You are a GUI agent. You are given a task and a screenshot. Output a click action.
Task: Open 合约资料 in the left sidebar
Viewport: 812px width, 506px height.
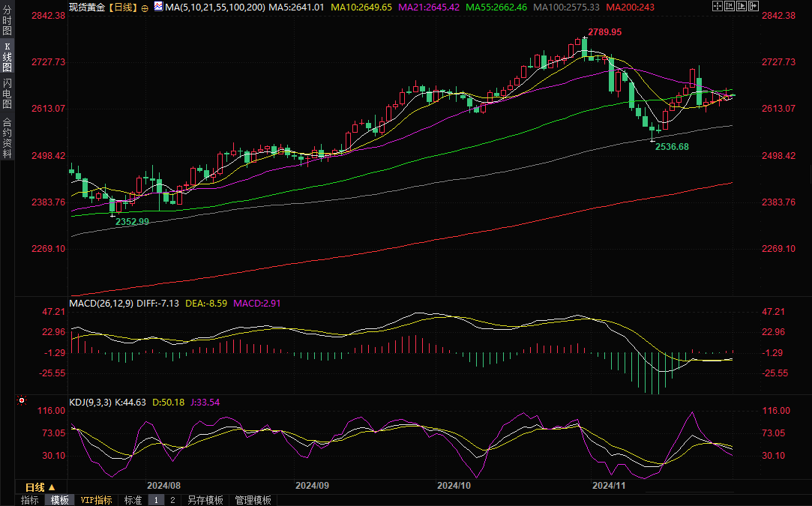coord(7,138)
